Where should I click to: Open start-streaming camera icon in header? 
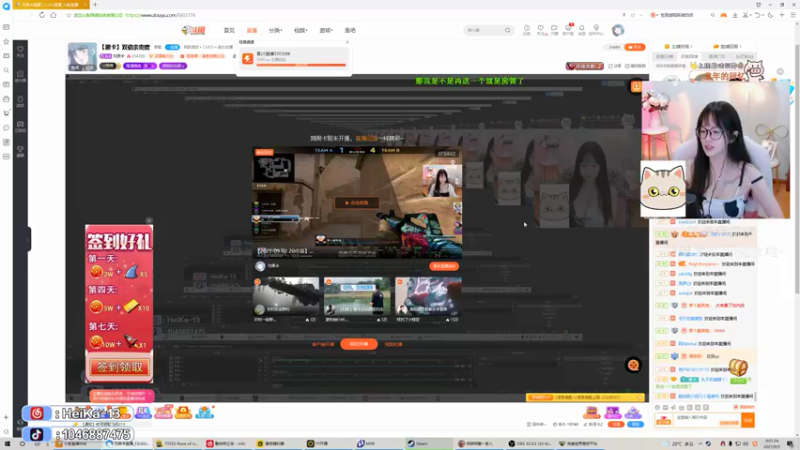(554, 30)
